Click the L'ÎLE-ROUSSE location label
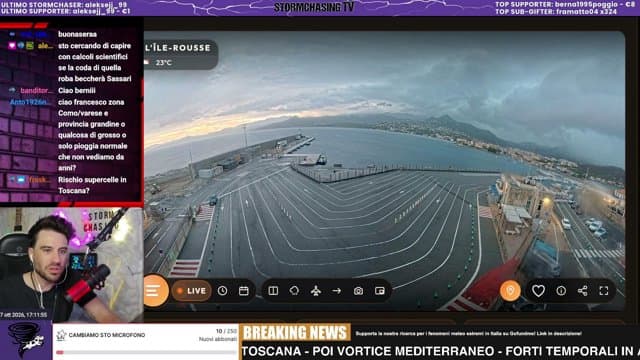 (178, 48)
